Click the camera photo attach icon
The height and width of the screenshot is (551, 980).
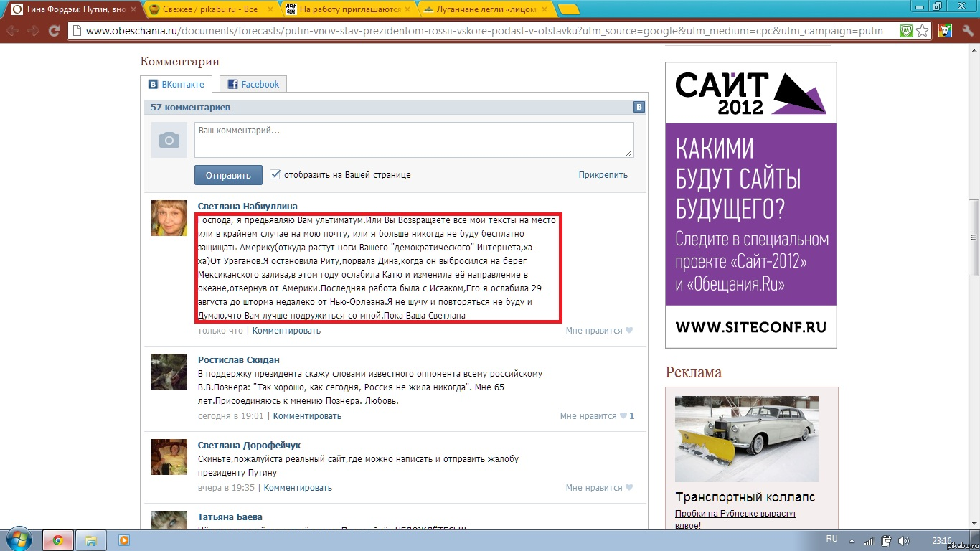pos(169,140)
